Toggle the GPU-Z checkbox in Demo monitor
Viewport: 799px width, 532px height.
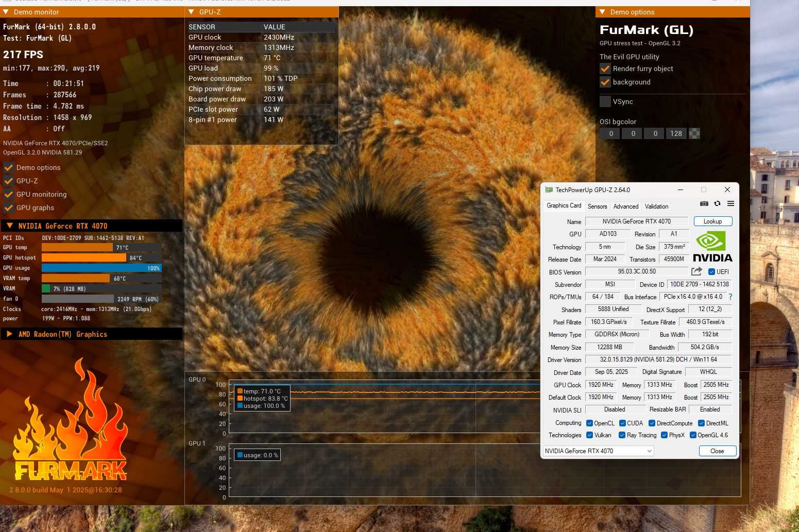tap(8, 181)
